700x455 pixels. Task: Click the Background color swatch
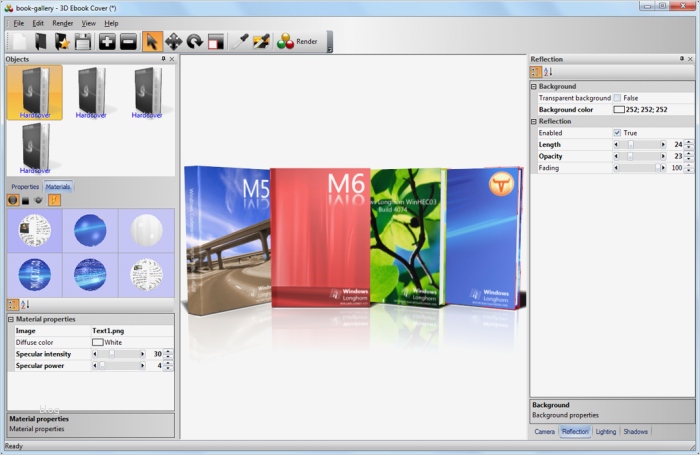pos(619,109)
